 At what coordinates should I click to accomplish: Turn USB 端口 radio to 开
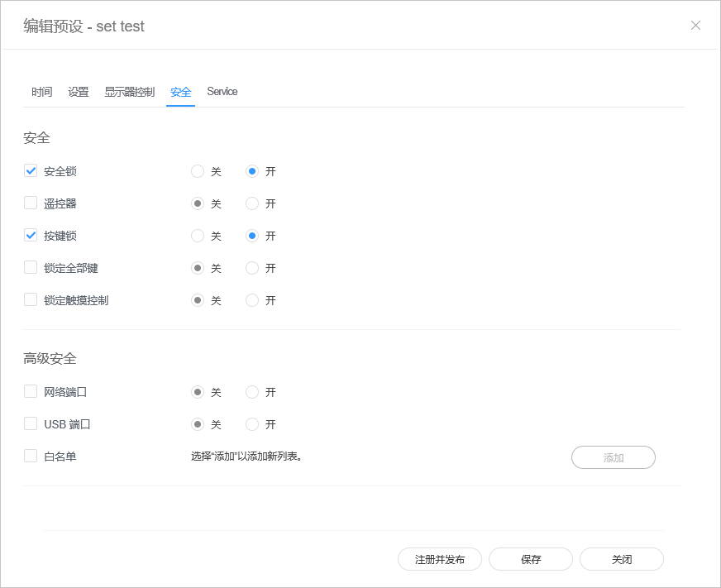(x=252, y=424)
